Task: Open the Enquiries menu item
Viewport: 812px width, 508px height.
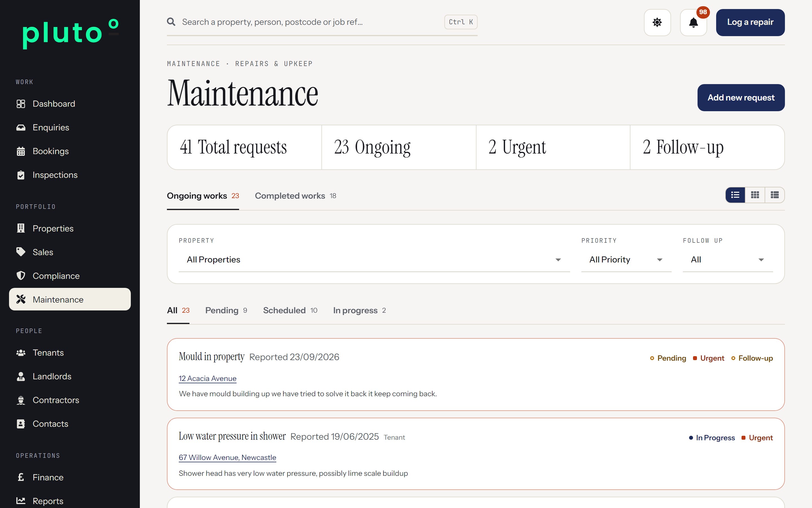Action: (70, 127)
